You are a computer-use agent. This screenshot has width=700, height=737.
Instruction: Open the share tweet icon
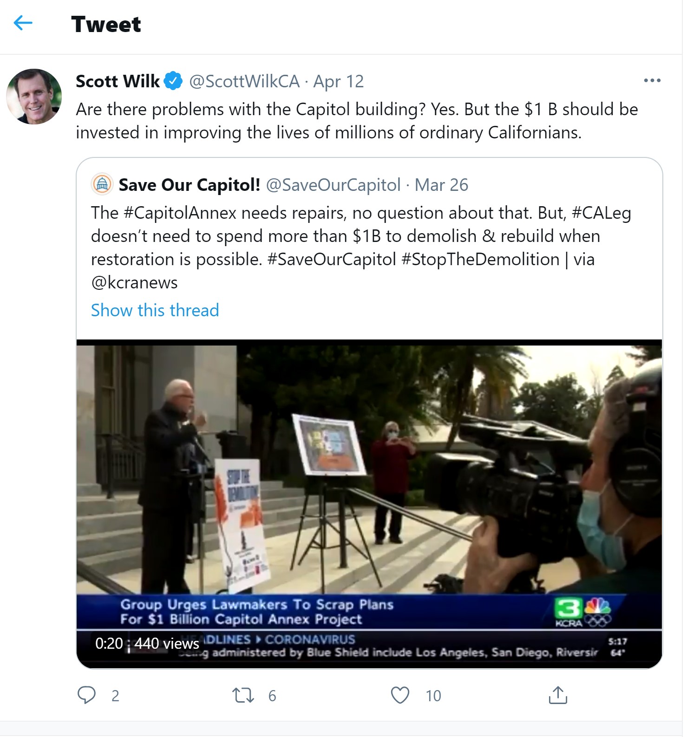557,695
